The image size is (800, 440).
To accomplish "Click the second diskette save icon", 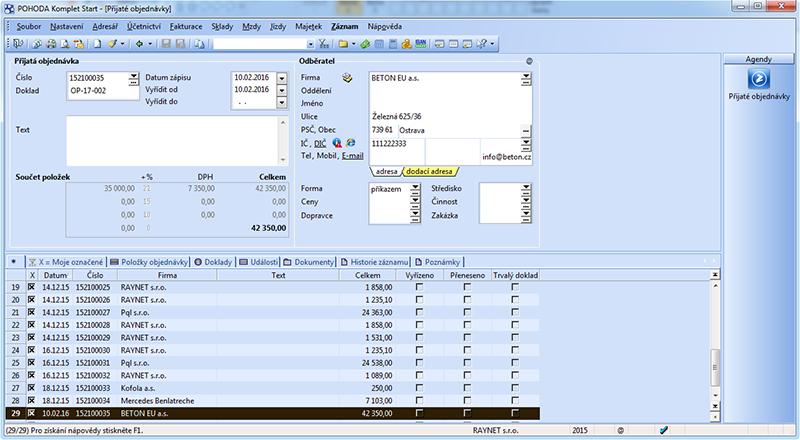I will tap(180, 44).
